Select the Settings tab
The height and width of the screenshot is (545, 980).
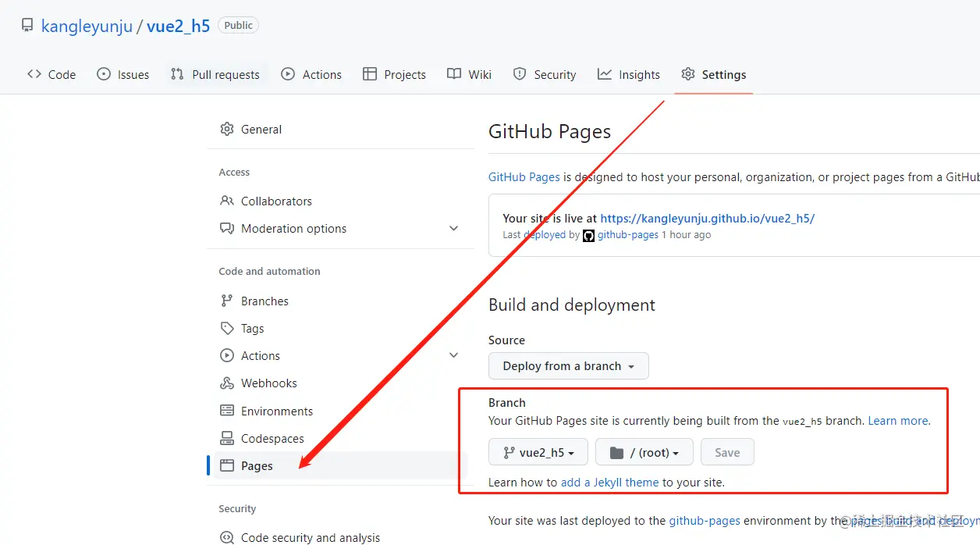[713, 74]
